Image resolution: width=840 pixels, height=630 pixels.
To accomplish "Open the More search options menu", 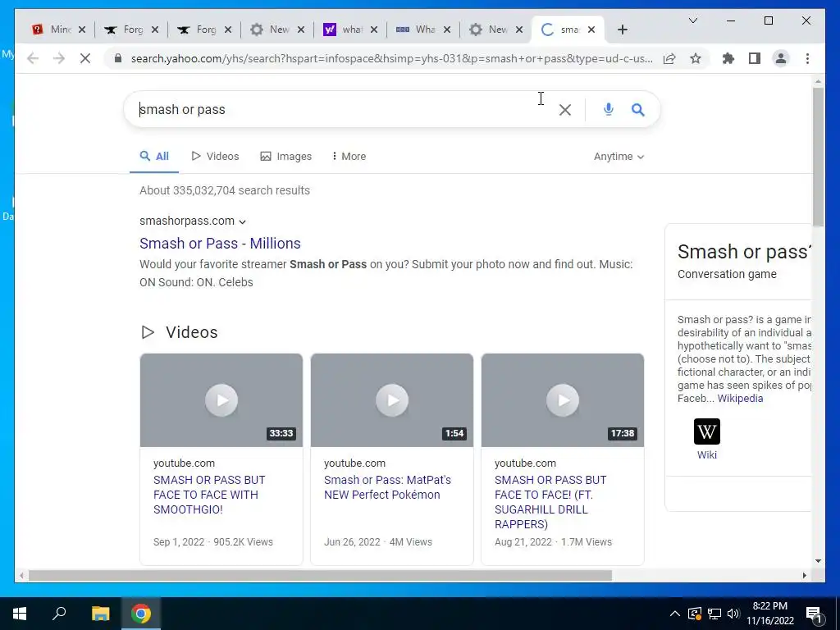I will pos(349,157).
